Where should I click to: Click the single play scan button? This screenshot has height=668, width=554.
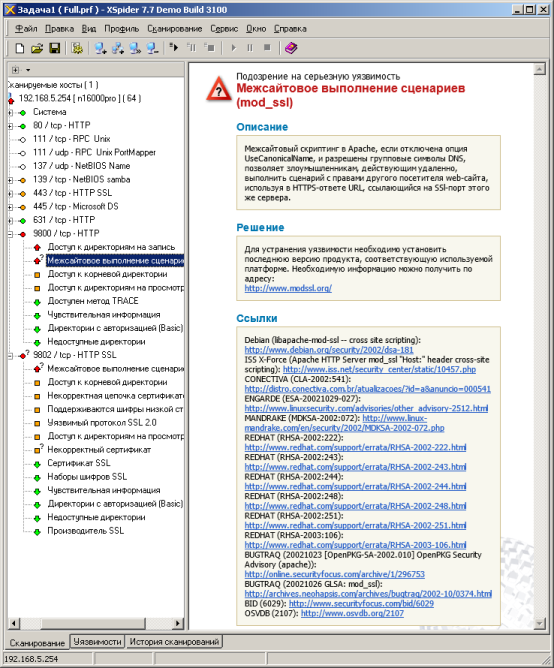[233, 48]
